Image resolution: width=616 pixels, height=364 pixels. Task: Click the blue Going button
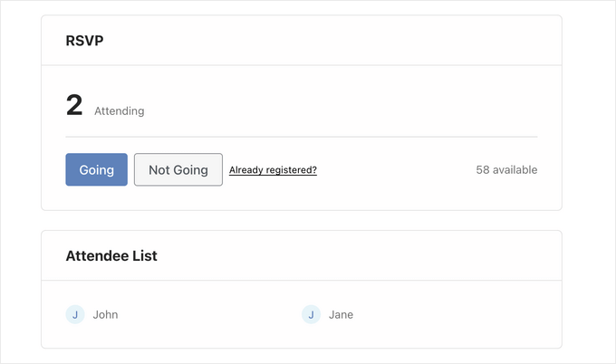tap(96, 169)
